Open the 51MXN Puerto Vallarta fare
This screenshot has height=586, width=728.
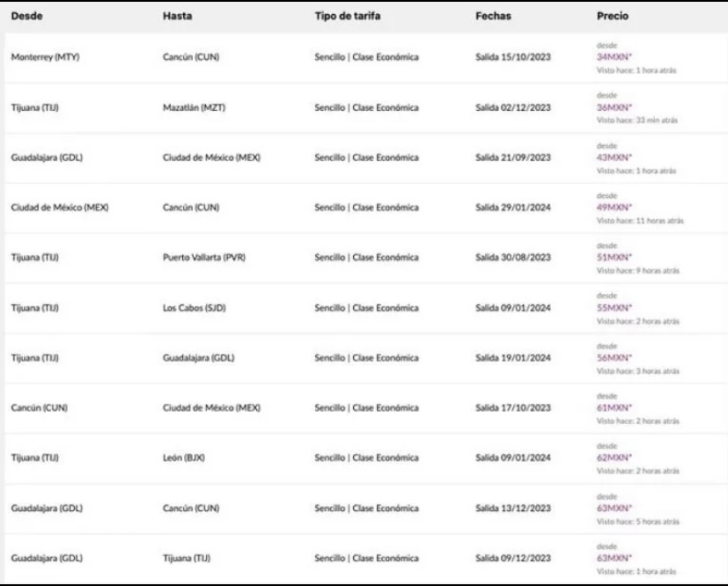pos(611,257)
